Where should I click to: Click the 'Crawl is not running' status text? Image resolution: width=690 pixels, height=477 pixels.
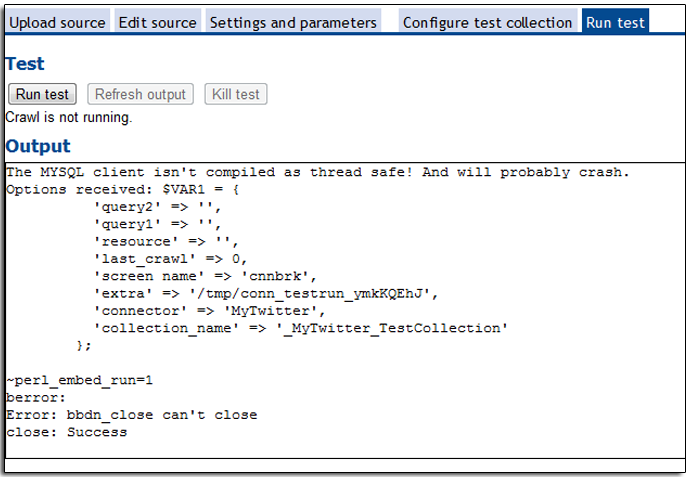point(69,117)
